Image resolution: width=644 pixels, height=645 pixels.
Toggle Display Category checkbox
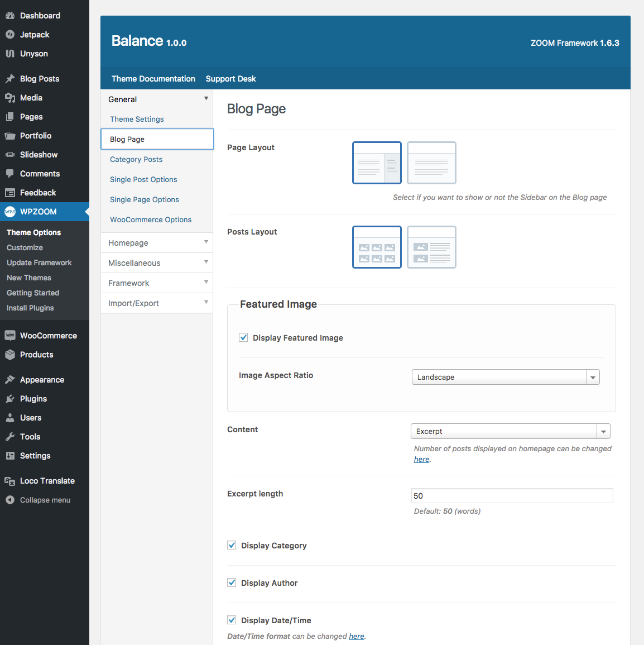tap(232, 546)
